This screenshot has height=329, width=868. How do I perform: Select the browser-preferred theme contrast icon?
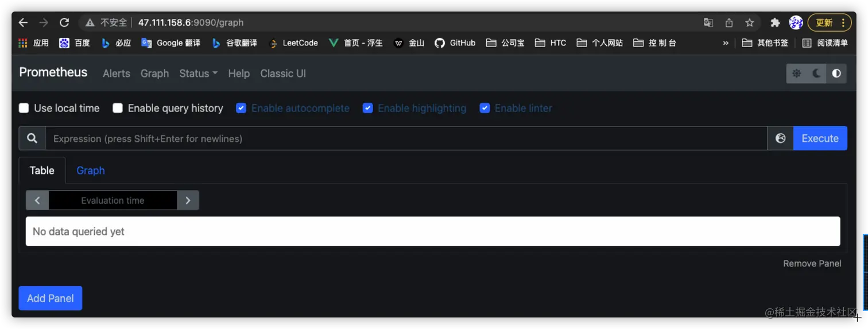tap(836, 73)
